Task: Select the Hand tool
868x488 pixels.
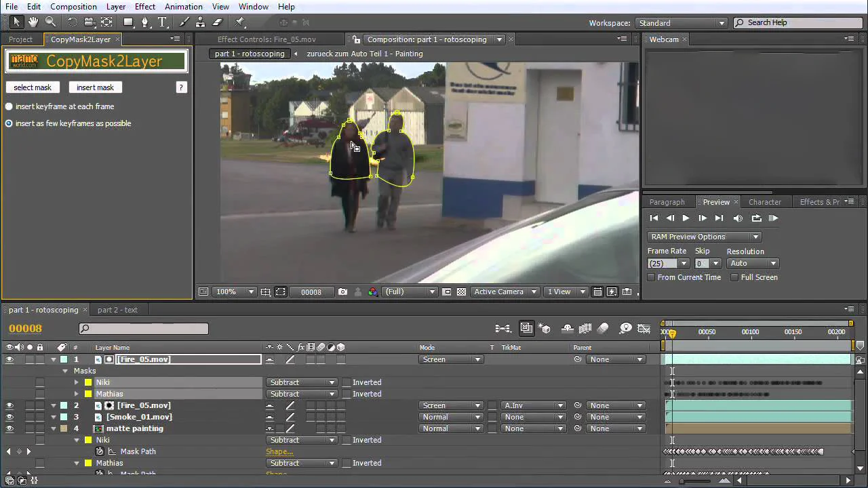Action: coord(33,22)
